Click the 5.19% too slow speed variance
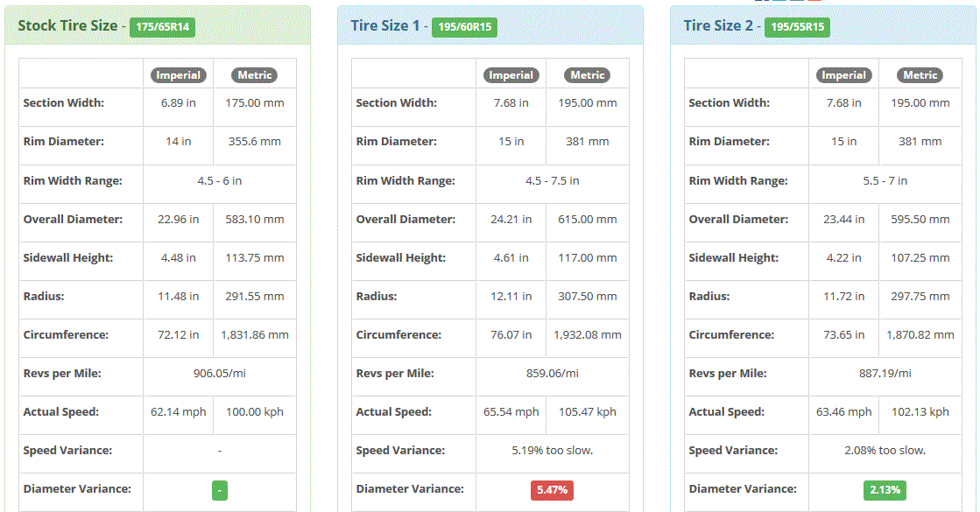 (x=552, y=450)
